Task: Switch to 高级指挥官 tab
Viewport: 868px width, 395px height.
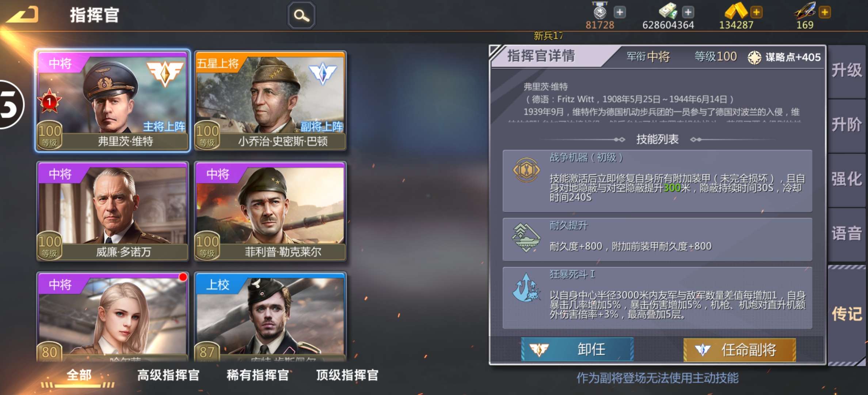Action: tap(168, 375)
